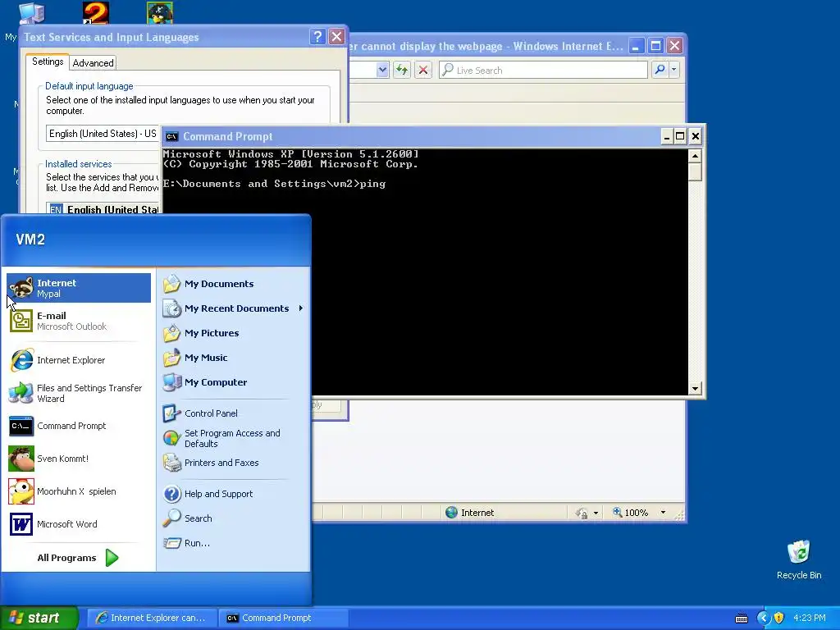Open the Recycle Bin on desktop
The width and height of the screenshot is (840, 630).
tap(799, 559)
